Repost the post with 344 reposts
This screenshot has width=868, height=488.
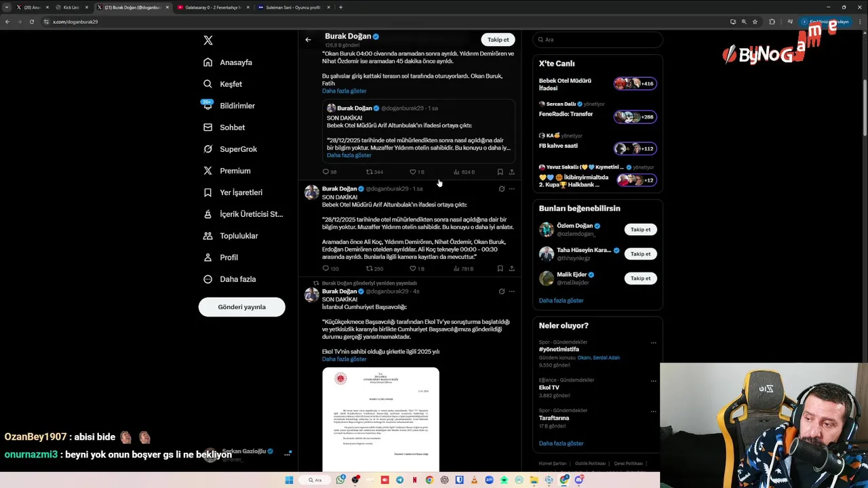tap(374, 172)
